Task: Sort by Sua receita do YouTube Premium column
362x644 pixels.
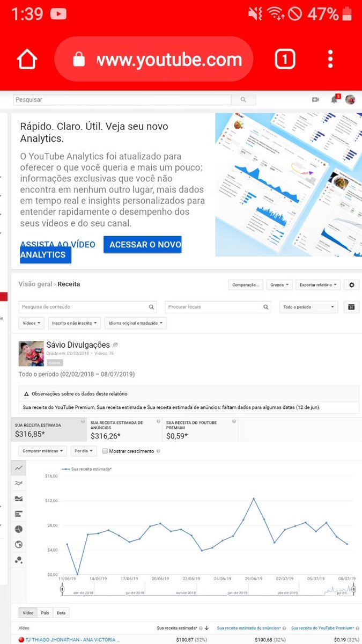Action: (322, 628)
